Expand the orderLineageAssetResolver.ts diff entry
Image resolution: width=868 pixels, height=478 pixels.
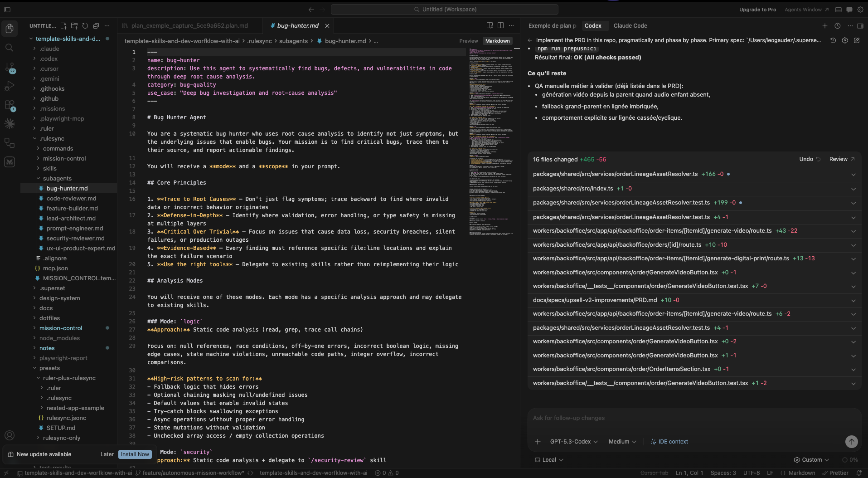pos(853,174)
